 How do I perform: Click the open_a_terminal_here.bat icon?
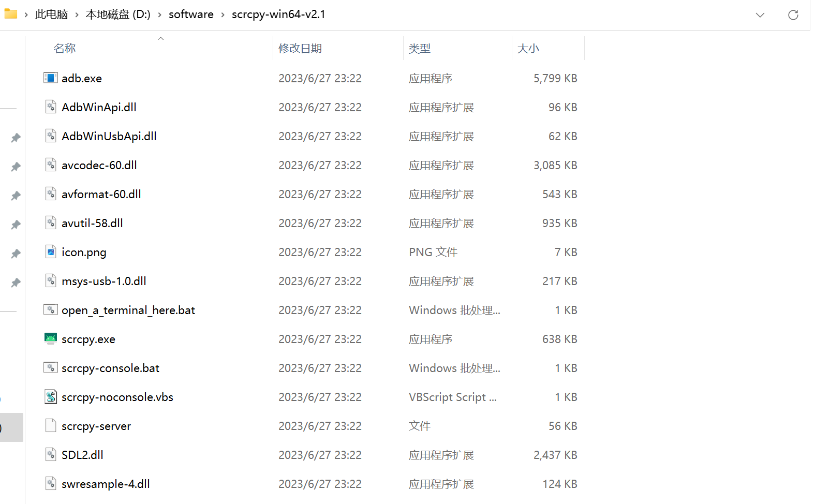tap(50, 310)
